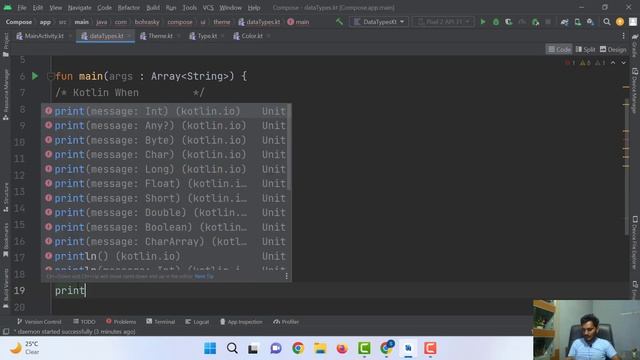Jump to the previous highlighted error arrow
The image size is (640, 360).
(x=613, y=62)
